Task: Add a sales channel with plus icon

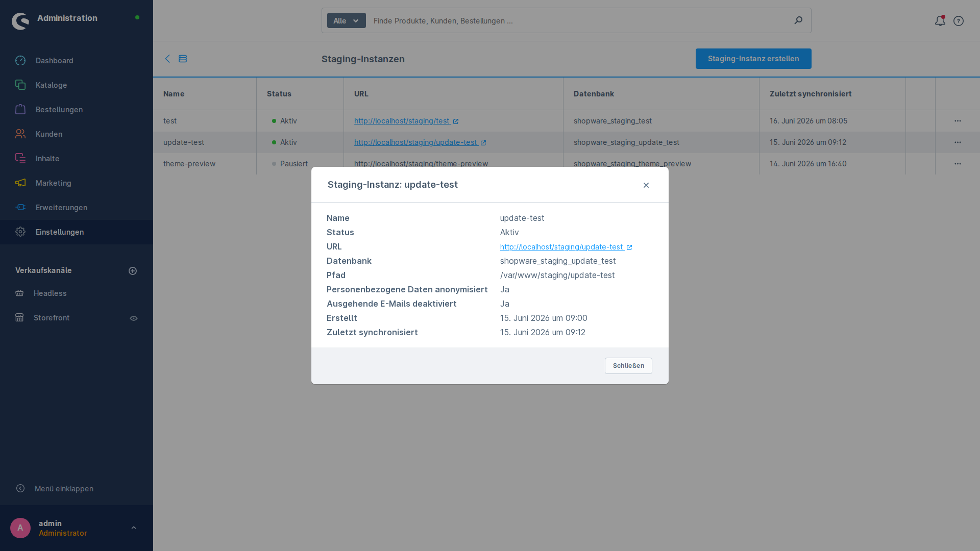Action: coord(133,271)
